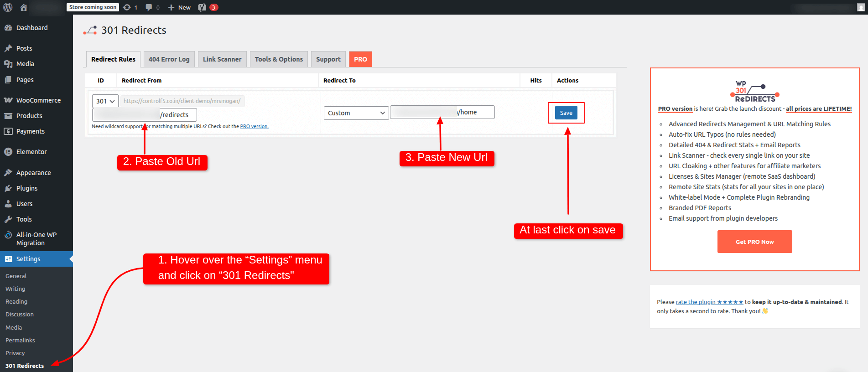Click the Dashboard gauge icon
This screenshot has height=372, width=868.
[8, 28]
